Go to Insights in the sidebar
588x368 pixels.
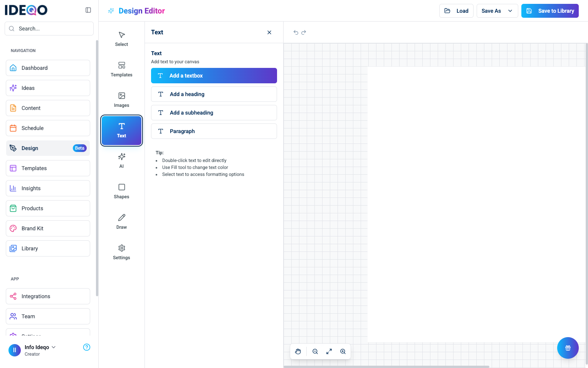click(48, 188)
